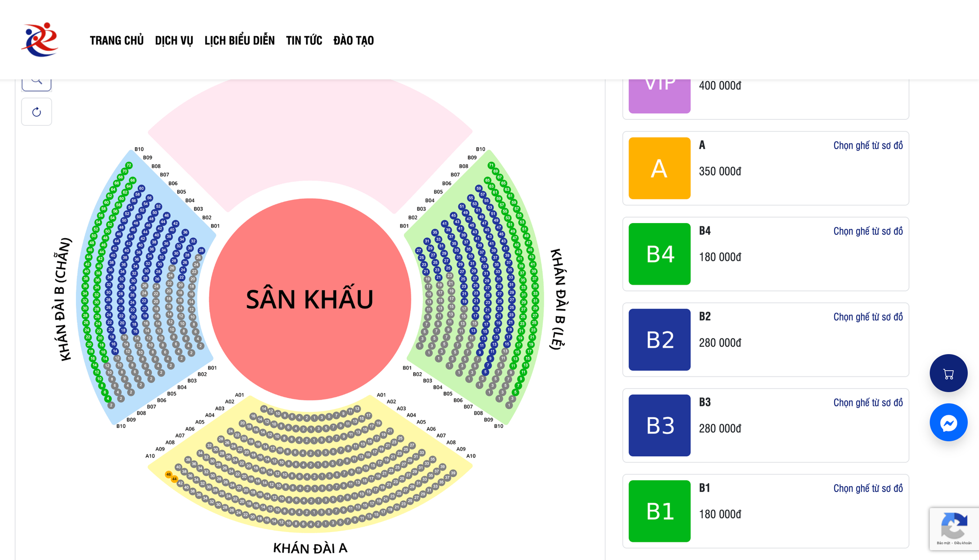This screenshot has height=560, width=979.
Task: Click 'Chọn ghế từ sơ đồ' for zone B3
Action: click(868, 403)
